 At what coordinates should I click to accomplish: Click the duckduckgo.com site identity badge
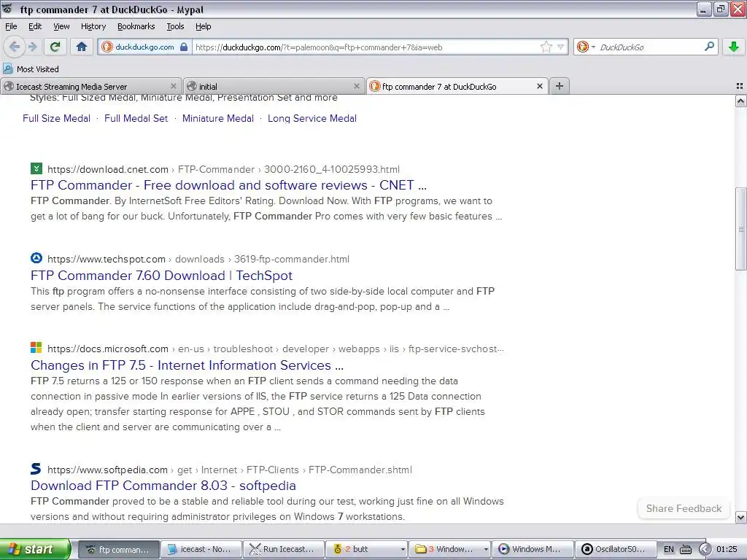pyautogui.click(x=145, y=47)
